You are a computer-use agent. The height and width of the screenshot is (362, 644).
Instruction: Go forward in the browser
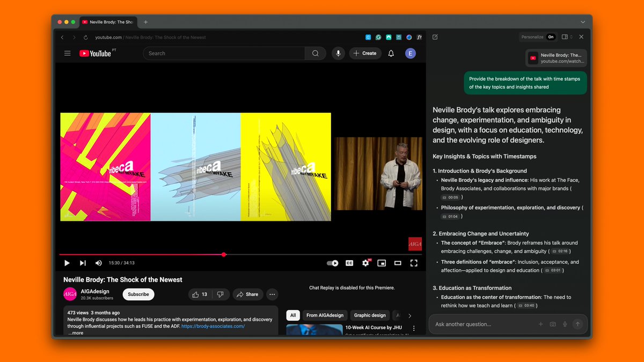74,37
